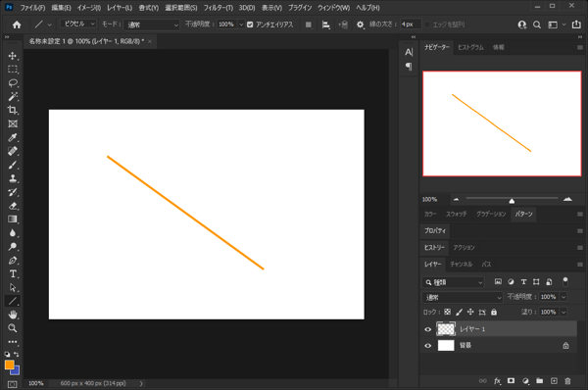588x390 pixels.
Task: Select the Path Selection tool
Action: [13, 288]
